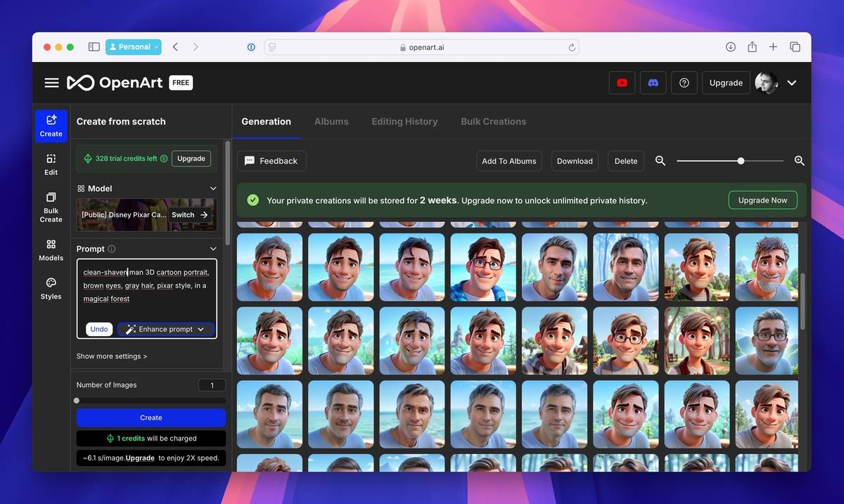
Task: Reload the page with the refresh icon
Action: 573,48
